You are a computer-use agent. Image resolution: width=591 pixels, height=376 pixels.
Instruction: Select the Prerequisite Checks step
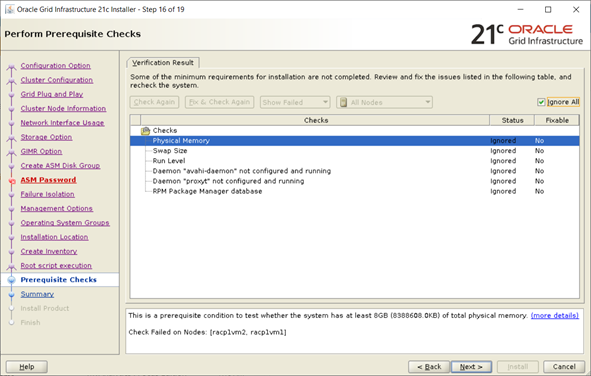click(58, 280)
